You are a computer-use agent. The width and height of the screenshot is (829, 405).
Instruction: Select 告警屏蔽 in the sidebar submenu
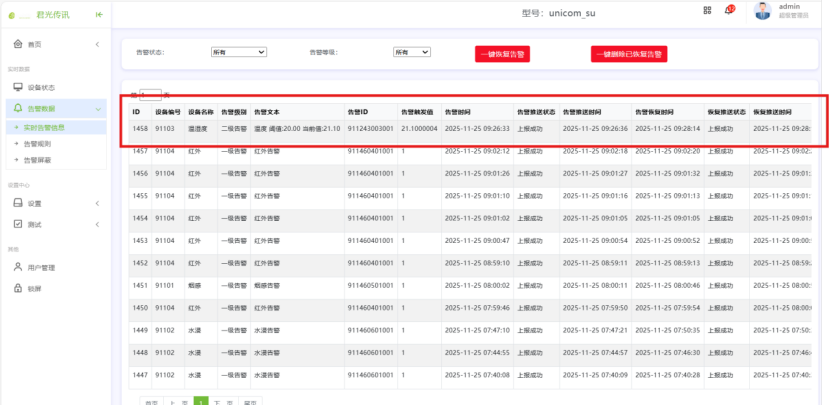coord(39,160)
